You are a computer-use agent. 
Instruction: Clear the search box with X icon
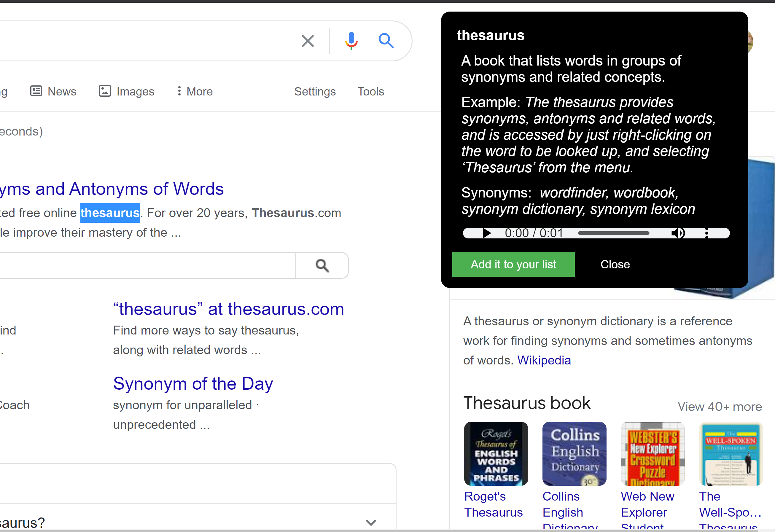coord(308,41)
